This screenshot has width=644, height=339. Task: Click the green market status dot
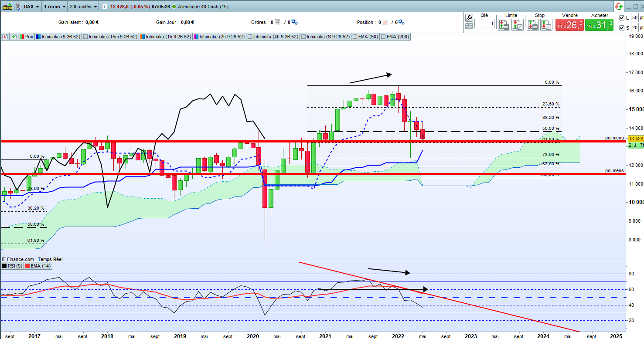coord(174,7)
